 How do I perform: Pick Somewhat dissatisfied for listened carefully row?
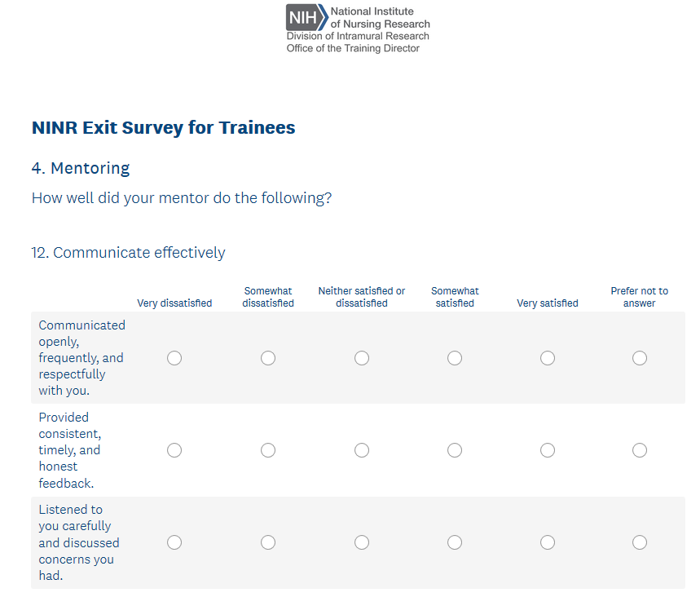coord(268,542)
